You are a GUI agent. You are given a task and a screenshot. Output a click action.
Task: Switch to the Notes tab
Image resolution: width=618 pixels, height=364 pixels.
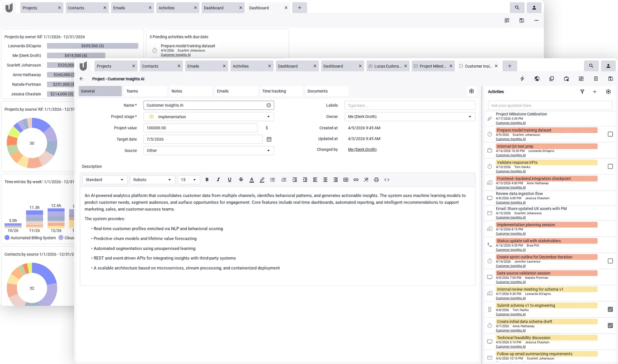191,91
